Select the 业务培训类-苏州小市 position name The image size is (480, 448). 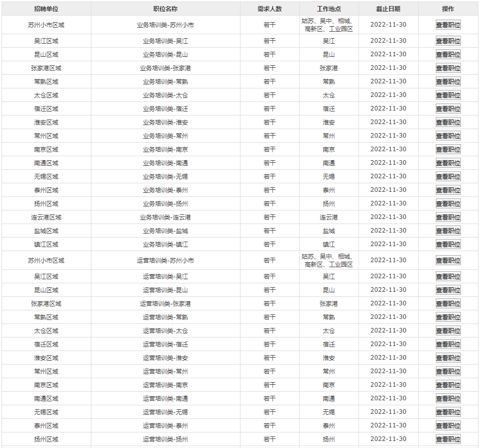click(165, 25)
